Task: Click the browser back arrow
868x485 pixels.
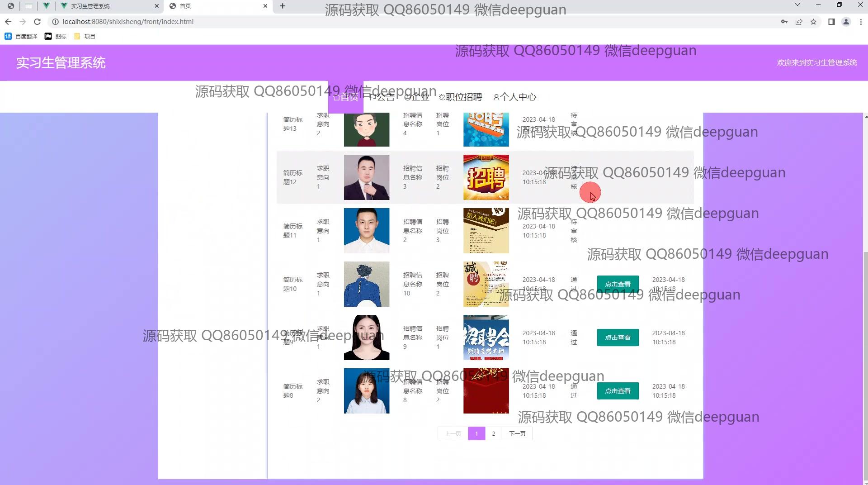Action: pyautogui.click(x=8, y=22)
